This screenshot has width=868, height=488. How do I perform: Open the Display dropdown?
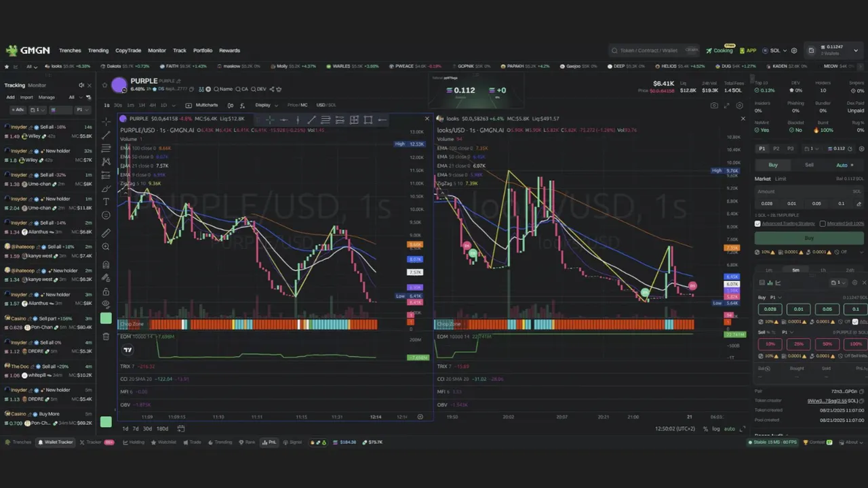pos(265,105)
